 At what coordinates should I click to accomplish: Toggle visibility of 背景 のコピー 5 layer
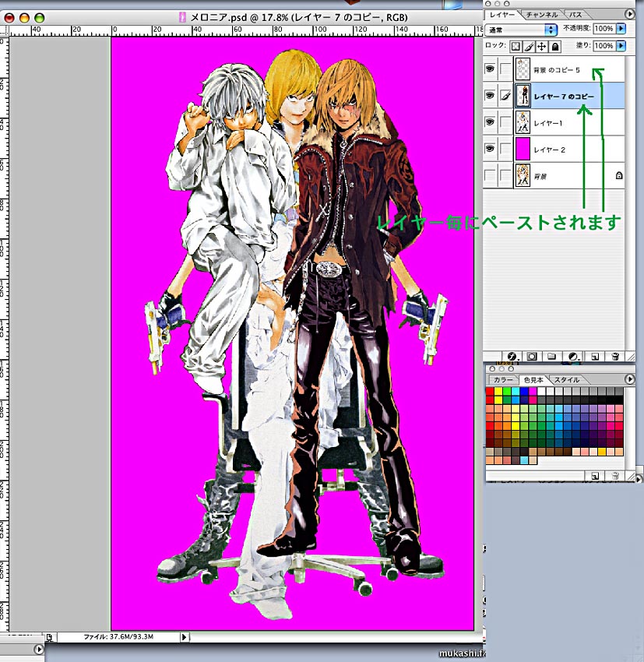coord(490,69)
